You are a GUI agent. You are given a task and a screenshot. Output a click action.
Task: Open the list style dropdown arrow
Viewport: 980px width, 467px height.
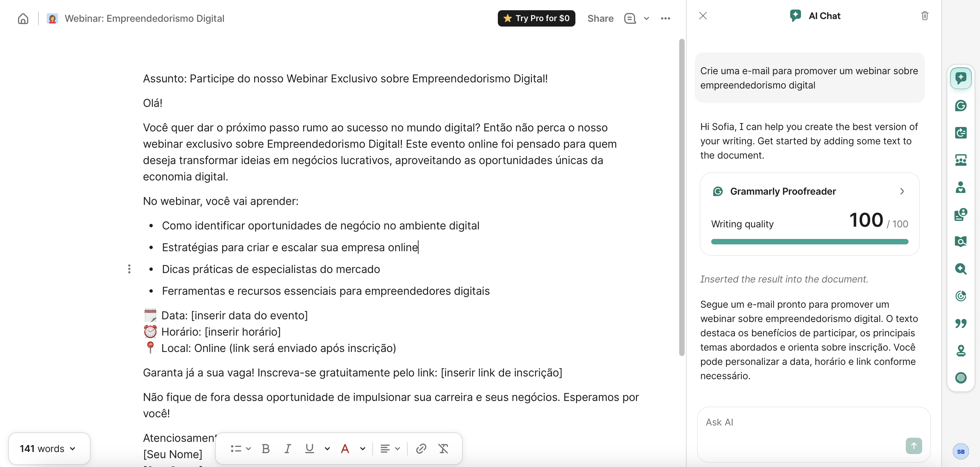coord(248,448)
